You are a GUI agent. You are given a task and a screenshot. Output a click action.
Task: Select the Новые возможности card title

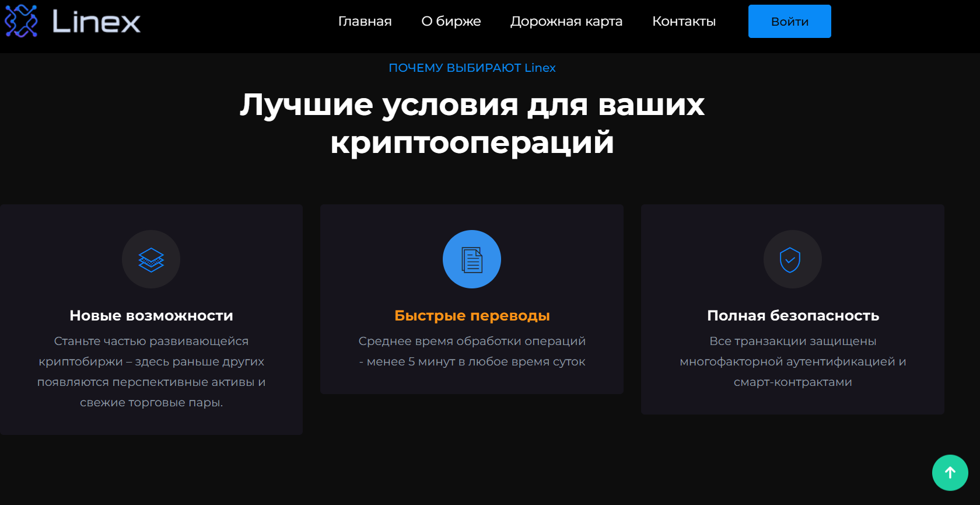pos(151,316)
